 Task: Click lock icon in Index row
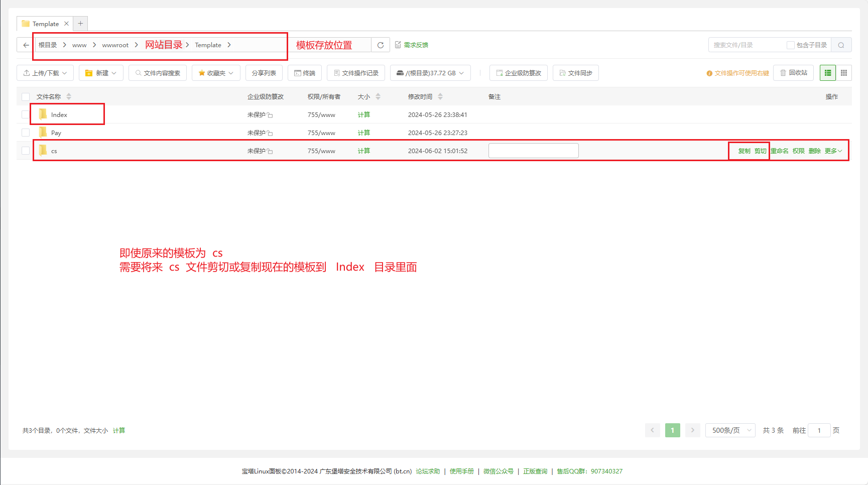coord(270,115)
